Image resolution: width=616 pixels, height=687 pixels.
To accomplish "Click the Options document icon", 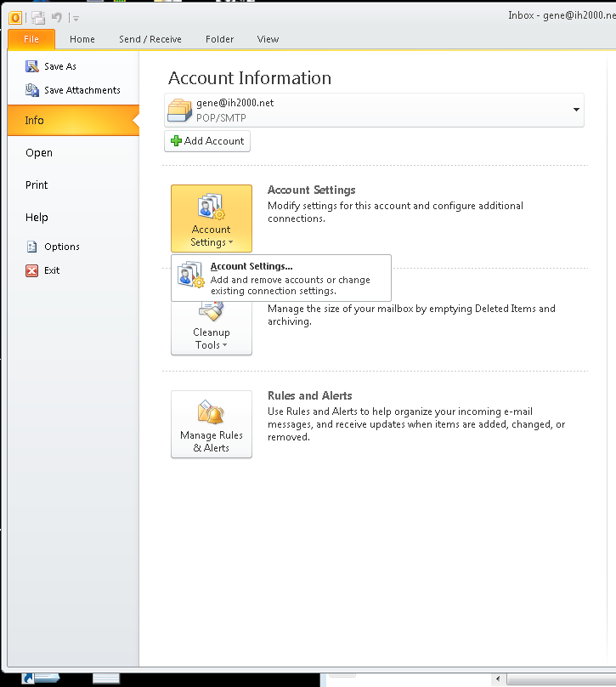I will pyautogui.click(x=32, y=247).
